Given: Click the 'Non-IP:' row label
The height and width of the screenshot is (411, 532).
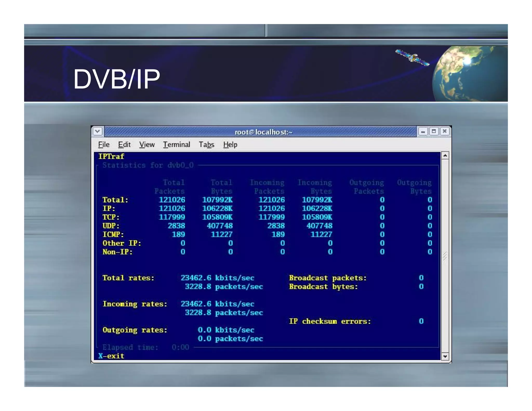Looking at the screenshot, I should point(117,252).
